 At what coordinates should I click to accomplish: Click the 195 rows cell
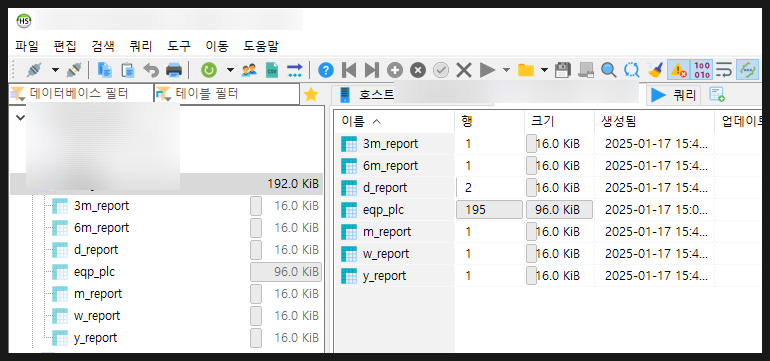(489, 210)
